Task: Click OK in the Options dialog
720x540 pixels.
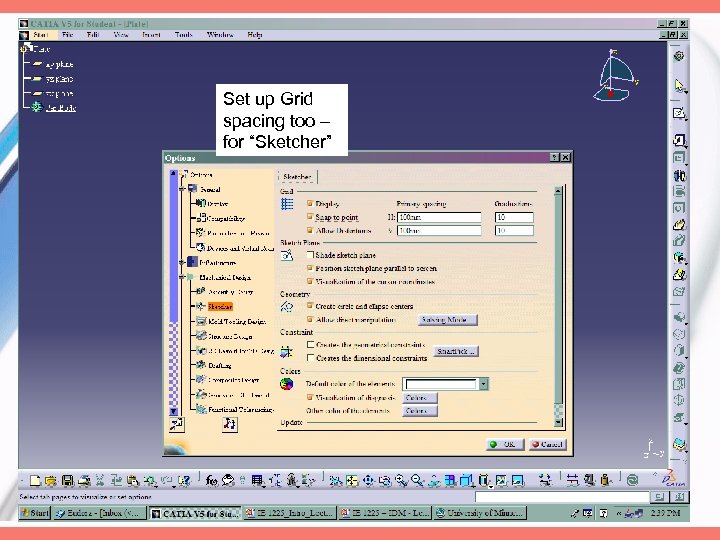Action: click(x=505, y=444)
